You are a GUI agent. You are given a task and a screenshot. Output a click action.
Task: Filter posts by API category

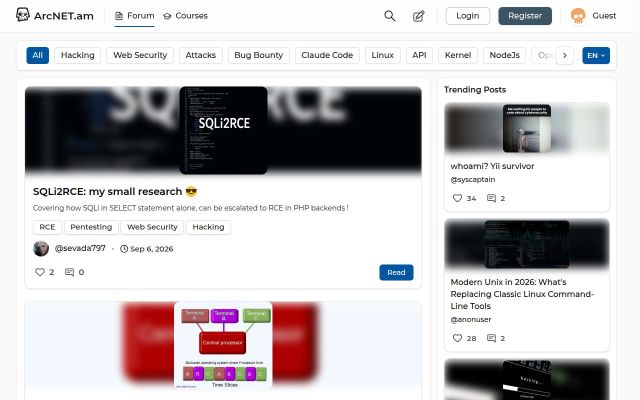point(419,56)
